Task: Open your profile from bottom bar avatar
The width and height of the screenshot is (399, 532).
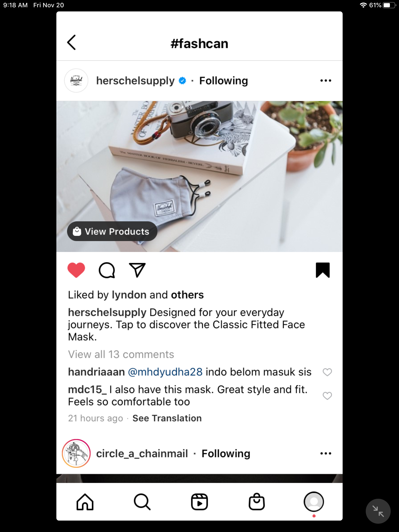Action: pos(314,502)
